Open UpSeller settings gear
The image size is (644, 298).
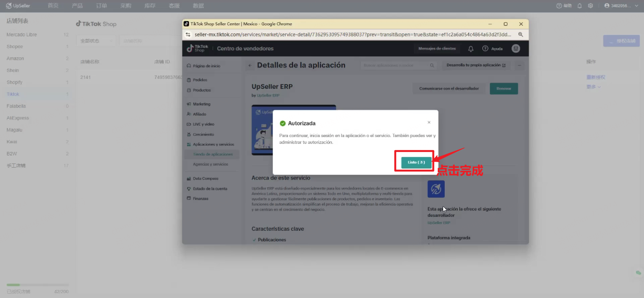(x=591, y=6)
